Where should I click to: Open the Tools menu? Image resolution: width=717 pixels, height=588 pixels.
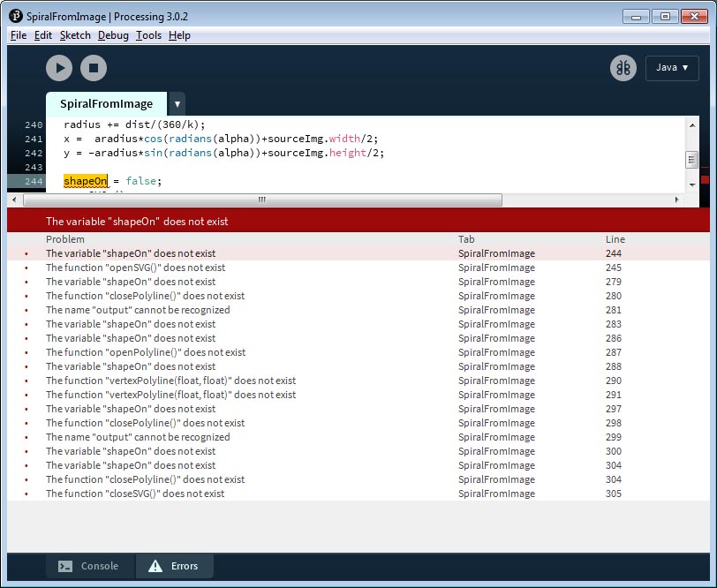pos(148,35)
